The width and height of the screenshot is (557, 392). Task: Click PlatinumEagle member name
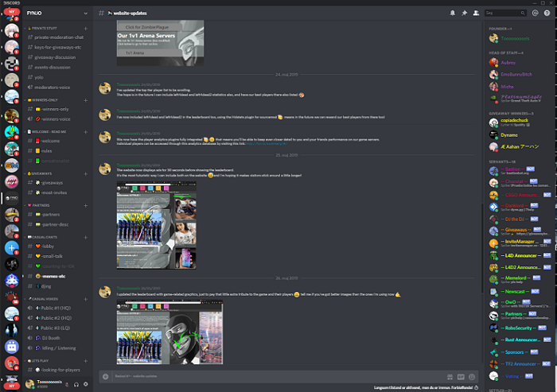(521, 96)
